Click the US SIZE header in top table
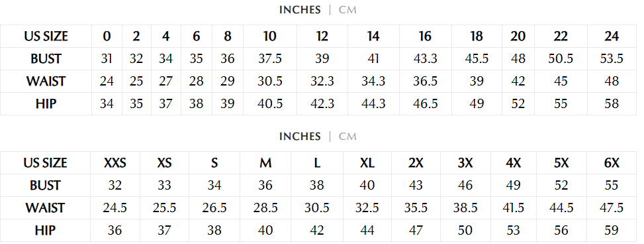This screenshot has height=244, width=644. point(46,36)
